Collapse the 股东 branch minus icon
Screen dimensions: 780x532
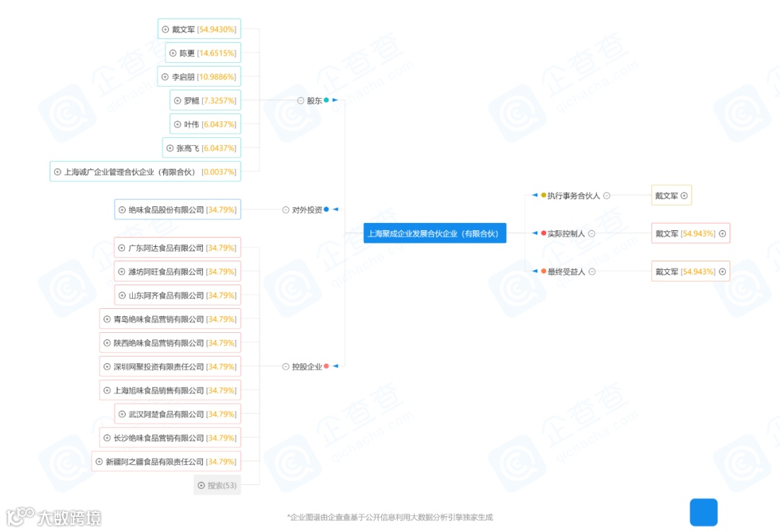[300, 100]
